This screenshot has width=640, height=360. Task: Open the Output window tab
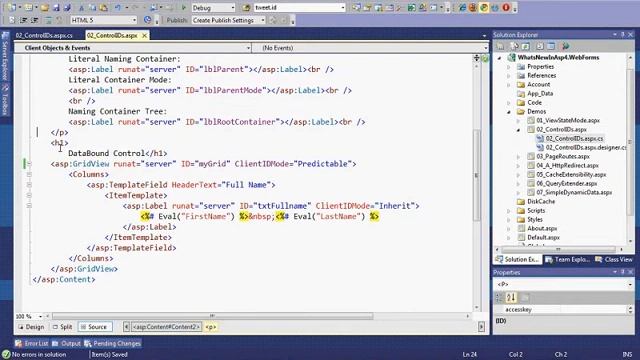click(66, 344)
